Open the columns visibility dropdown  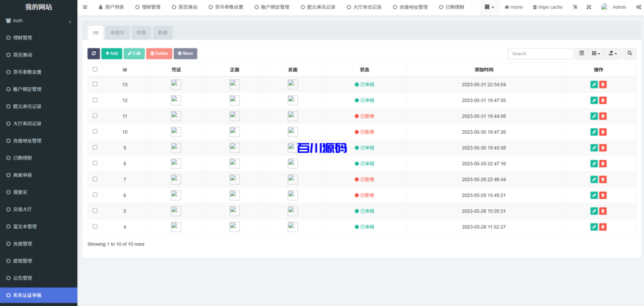pos(596,53)
